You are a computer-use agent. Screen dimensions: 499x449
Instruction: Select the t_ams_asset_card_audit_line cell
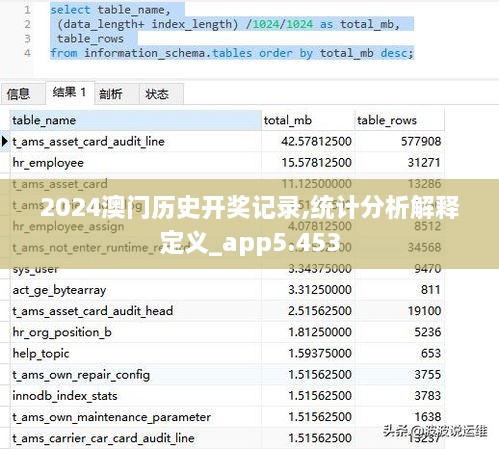click(x=135, y=142)
